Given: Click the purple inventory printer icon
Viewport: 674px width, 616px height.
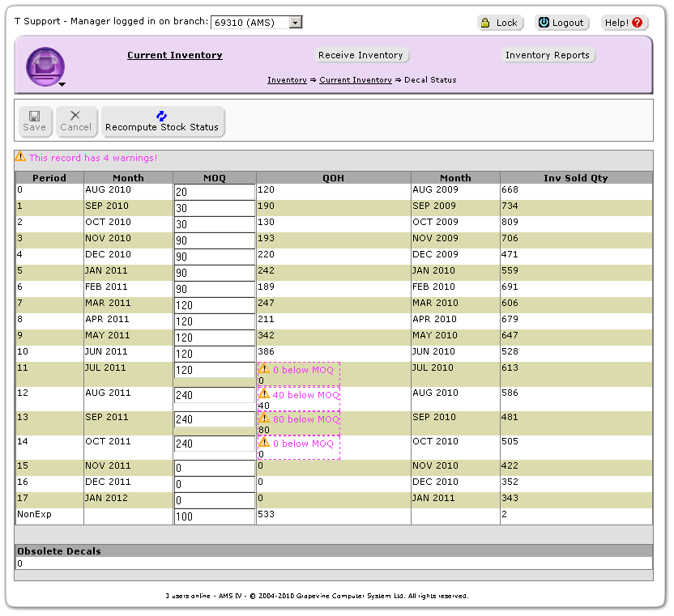Looking at the screenshot, I should 45,66.
